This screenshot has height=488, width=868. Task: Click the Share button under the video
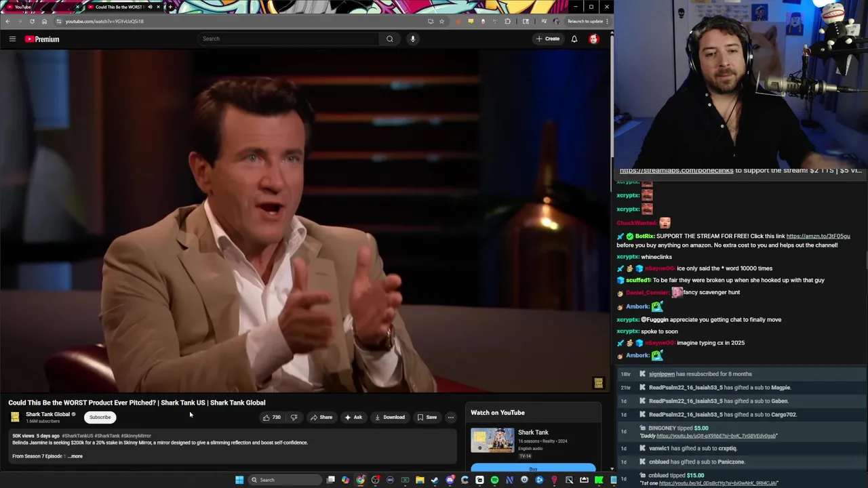(321, 418)
